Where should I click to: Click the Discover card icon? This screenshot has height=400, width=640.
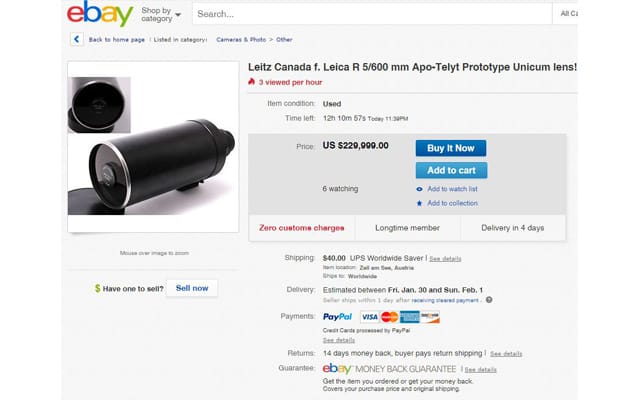430,317
